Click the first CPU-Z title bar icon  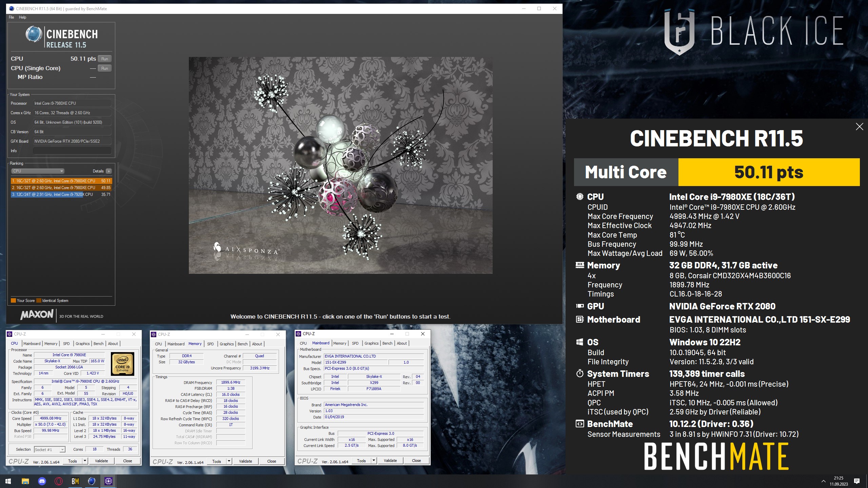10,334
